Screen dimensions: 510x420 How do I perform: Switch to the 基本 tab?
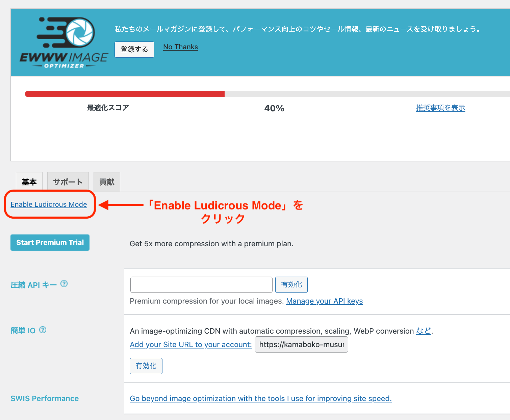pos(29,182)
